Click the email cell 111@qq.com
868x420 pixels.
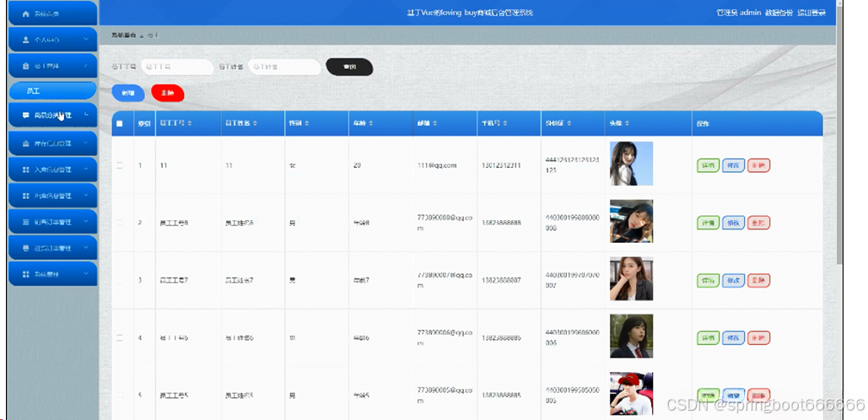[437, 165]
